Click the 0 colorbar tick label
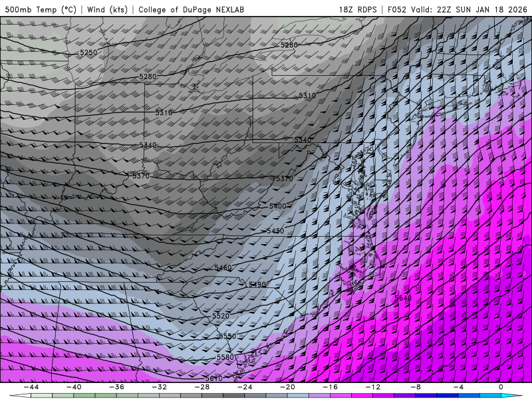Screen dimensions: 532x399 pos(501,387)
